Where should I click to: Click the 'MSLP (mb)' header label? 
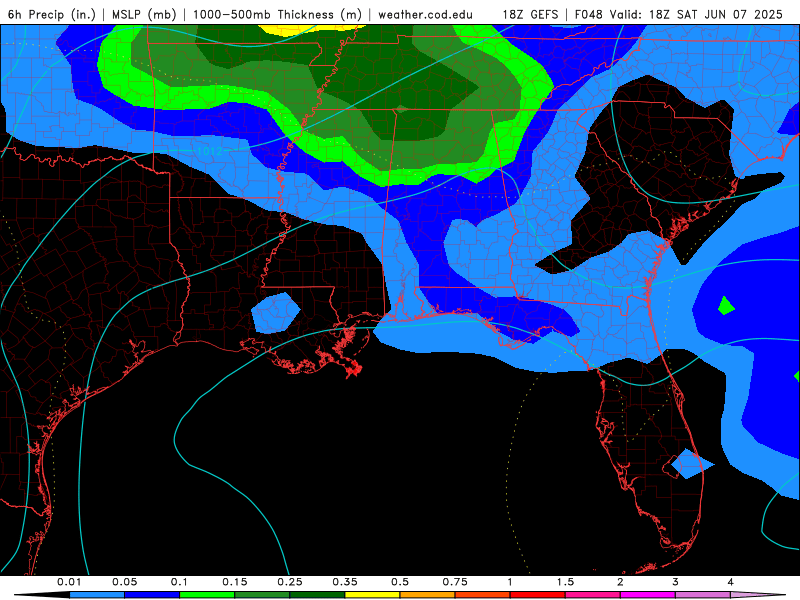(x=144, y=14)
